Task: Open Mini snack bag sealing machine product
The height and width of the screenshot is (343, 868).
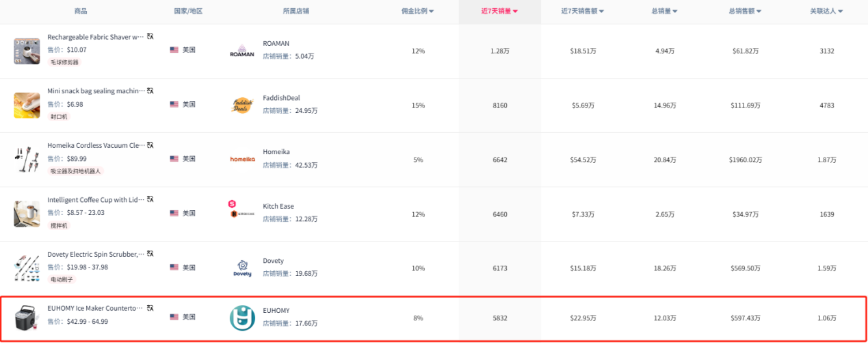Action: point(96,91)
